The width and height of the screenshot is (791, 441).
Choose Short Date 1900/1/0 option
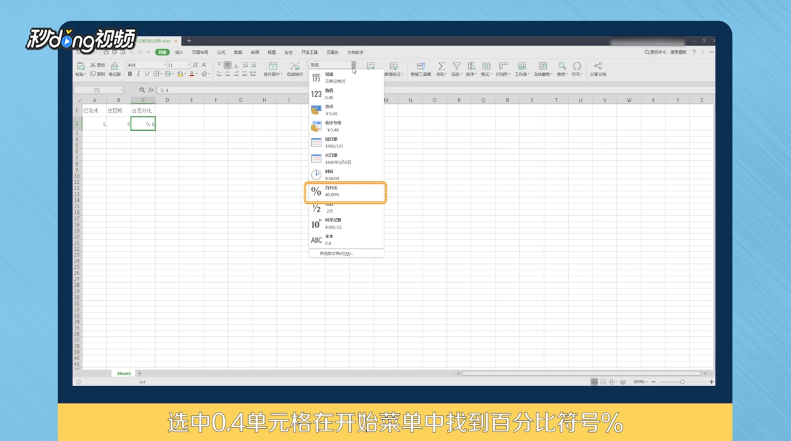point(346,142)
